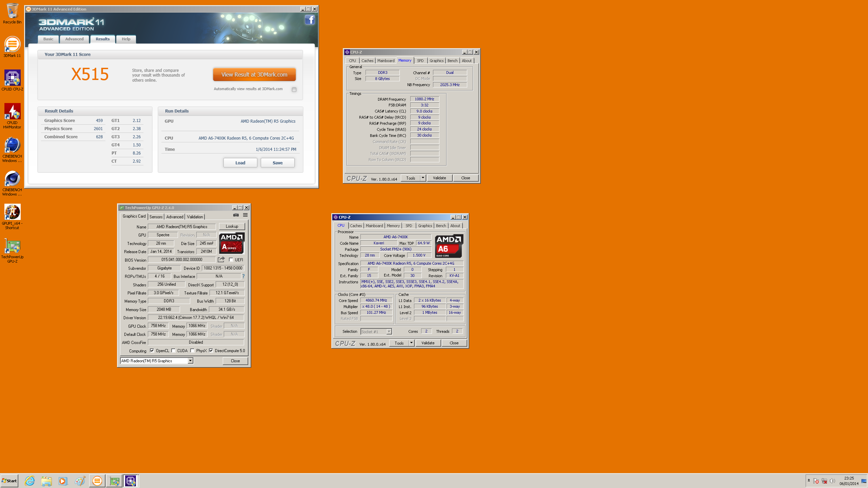
Task: Open Tools dropdown arrow in CPU-Z CPU window
Action: point(411,343)
